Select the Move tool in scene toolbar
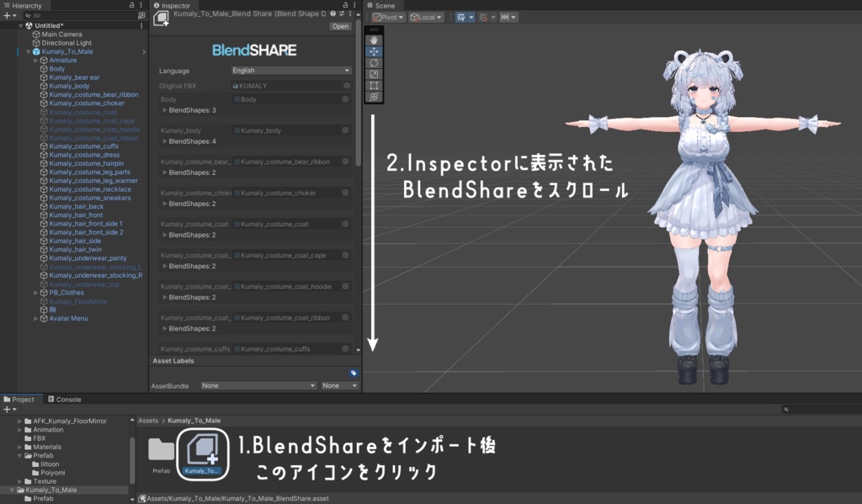The image size is (862, 504). [374, 51]
